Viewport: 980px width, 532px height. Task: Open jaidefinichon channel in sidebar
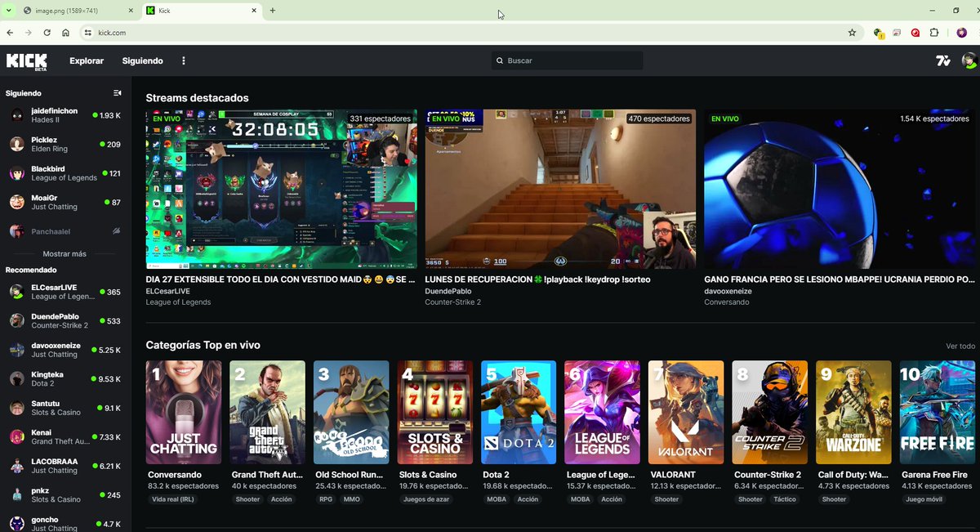[x=64, y=115]
